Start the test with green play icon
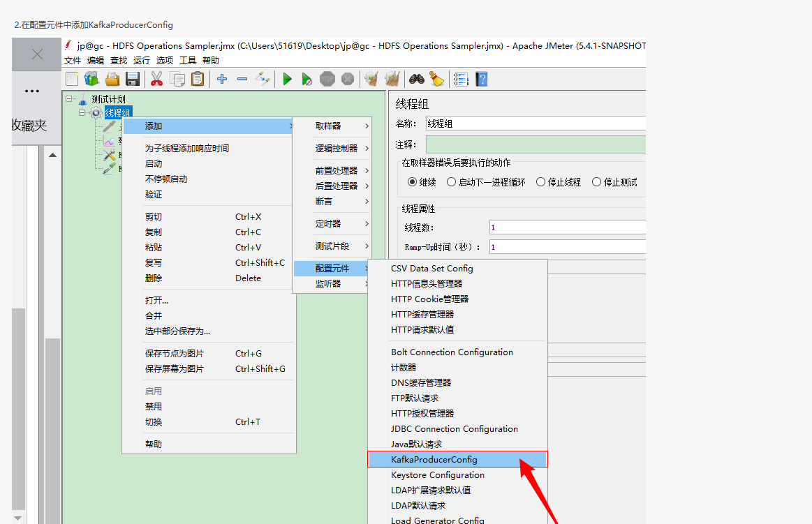Viewport: 812px width, 524px height. click(x=288, y=79)
